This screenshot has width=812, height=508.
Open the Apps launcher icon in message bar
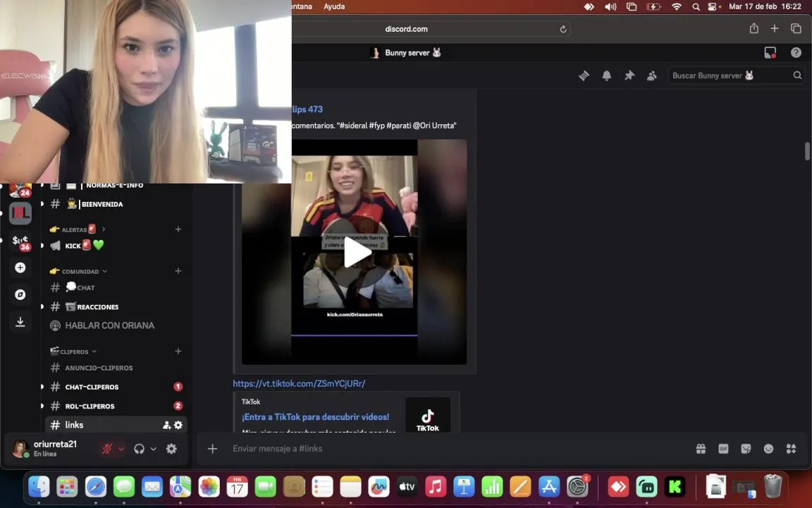point(792,449)
